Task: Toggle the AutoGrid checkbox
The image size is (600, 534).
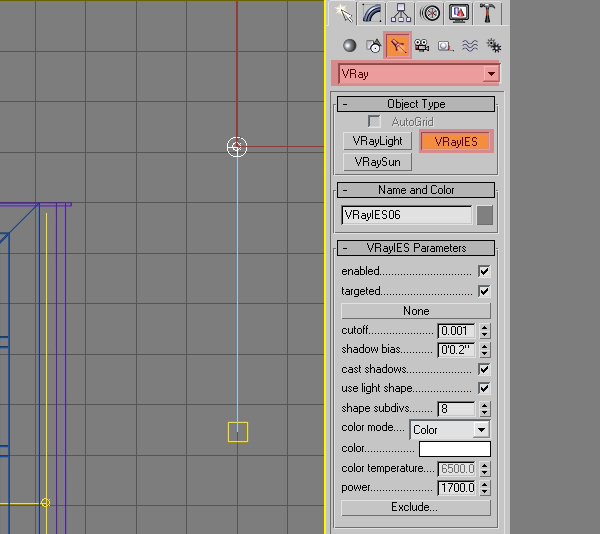Action: click(x=374, y=122)
